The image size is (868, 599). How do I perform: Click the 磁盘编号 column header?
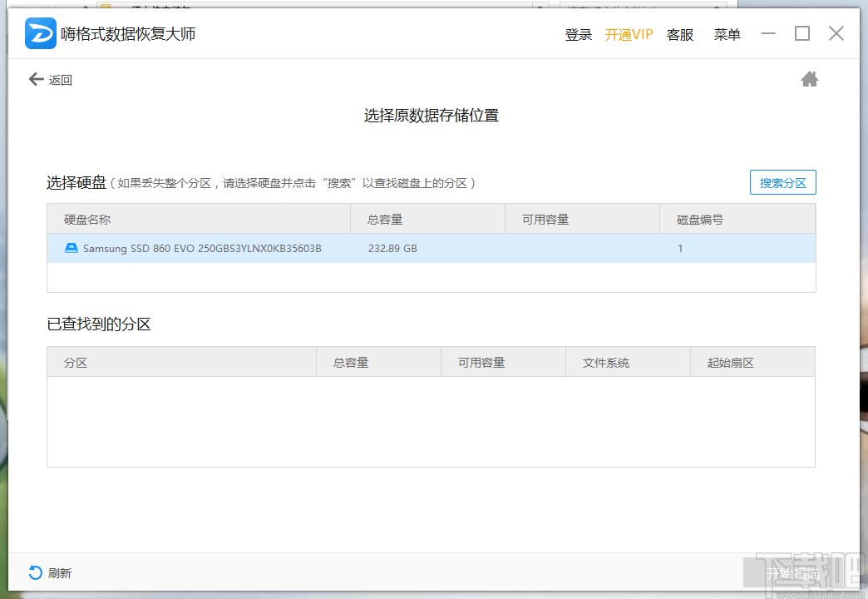pyautogui.click(x=737, y=219)
